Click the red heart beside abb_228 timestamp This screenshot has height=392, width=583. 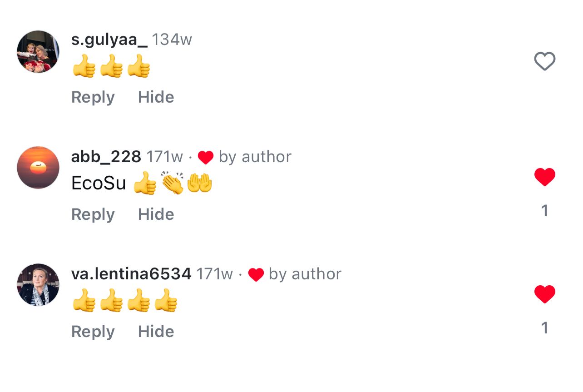click(206, 157)
